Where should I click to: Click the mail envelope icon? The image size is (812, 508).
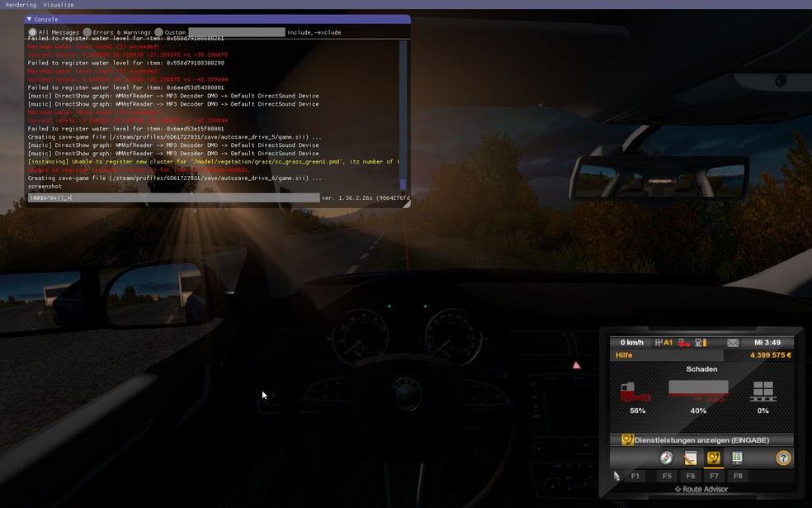(x=733, y=343)
